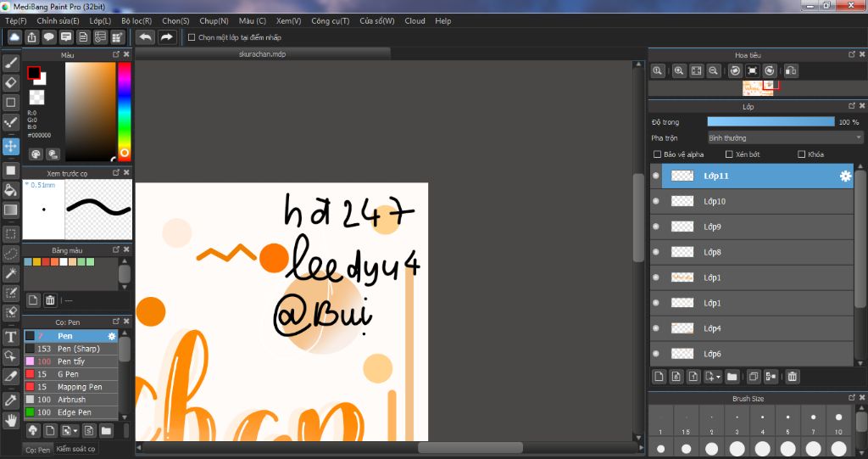Select Pen (Sharp) brush
This screenshot has height=459, width=868.
[x=71, y=349]
